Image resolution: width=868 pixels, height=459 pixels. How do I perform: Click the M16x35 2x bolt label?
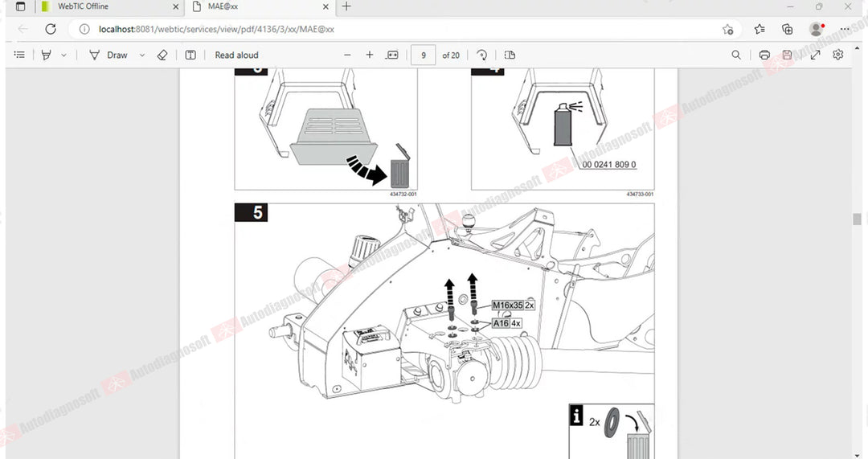pos(513,305)
